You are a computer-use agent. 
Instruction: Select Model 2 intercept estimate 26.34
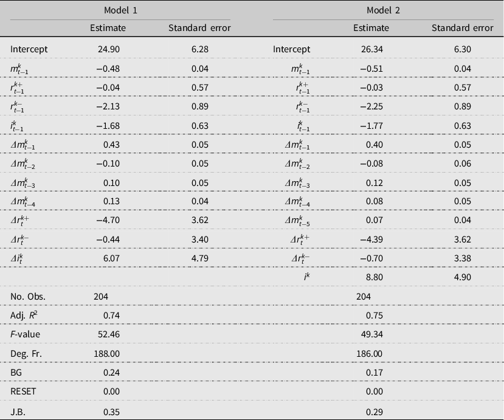coord(371,49)
